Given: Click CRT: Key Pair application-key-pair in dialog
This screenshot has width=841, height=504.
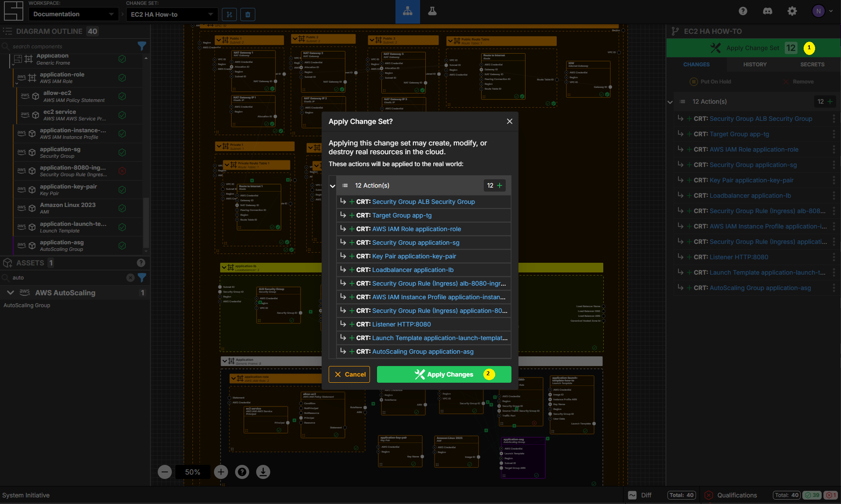Looking at the screenshot, I should pyautogui.click(x=424, y=256).
